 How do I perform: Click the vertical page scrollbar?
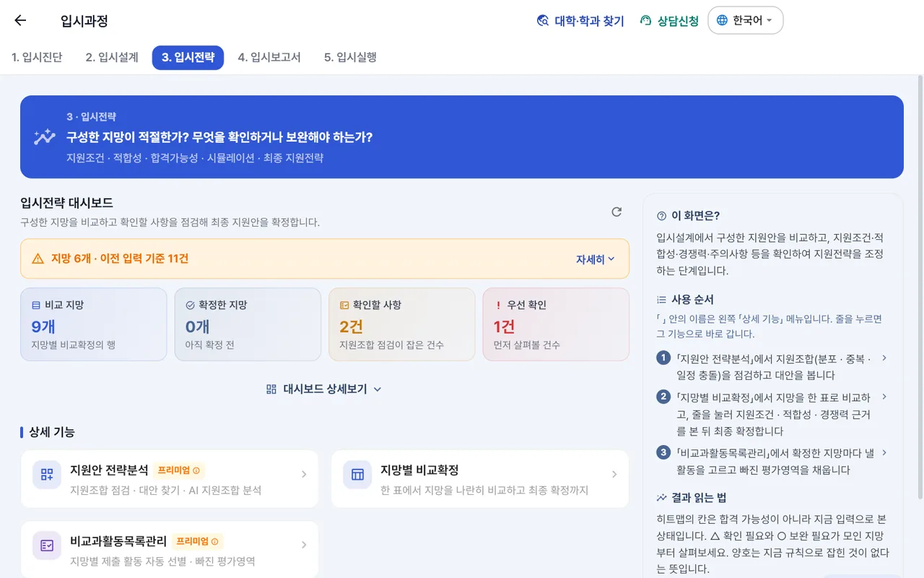point(920,285)
